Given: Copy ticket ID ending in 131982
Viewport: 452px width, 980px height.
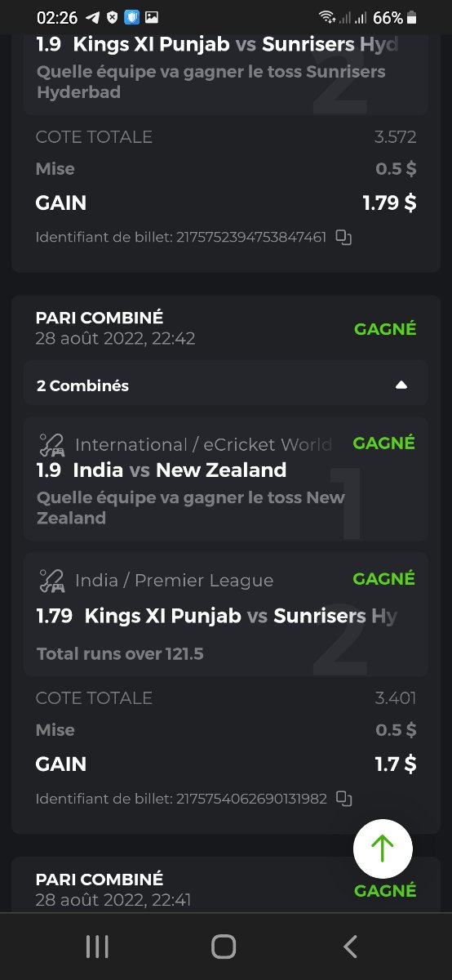Looking at the screenshot, I should 343,799.
